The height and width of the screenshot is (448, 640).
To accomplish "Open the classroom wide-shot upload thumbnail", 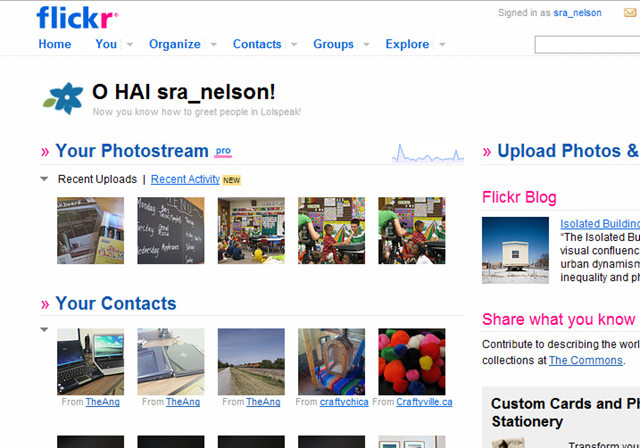I will [x=251, y=231].
